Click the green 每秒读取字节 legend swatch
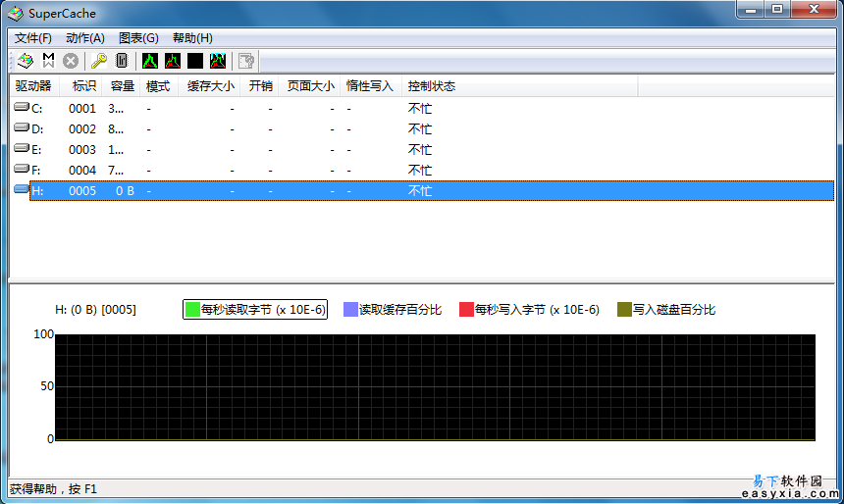 [x=192, y=309]
